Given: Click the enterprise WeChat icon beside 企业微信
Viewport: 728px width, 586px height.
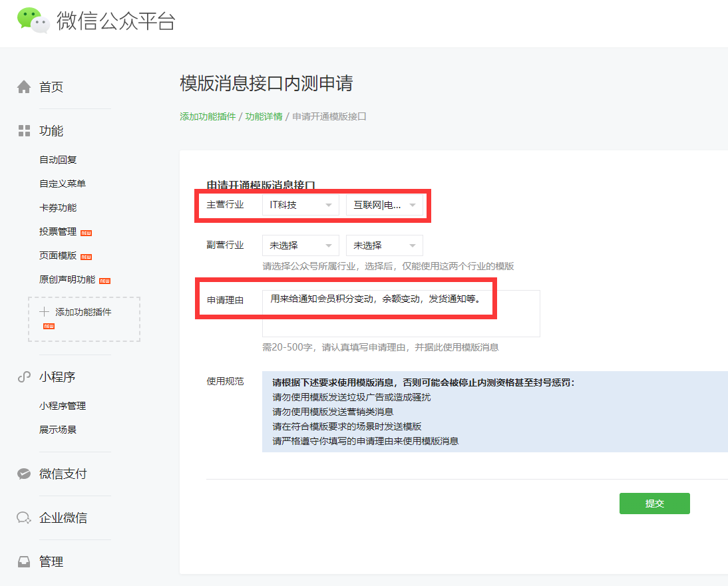Looking at the screenshot, I should 24,518.
